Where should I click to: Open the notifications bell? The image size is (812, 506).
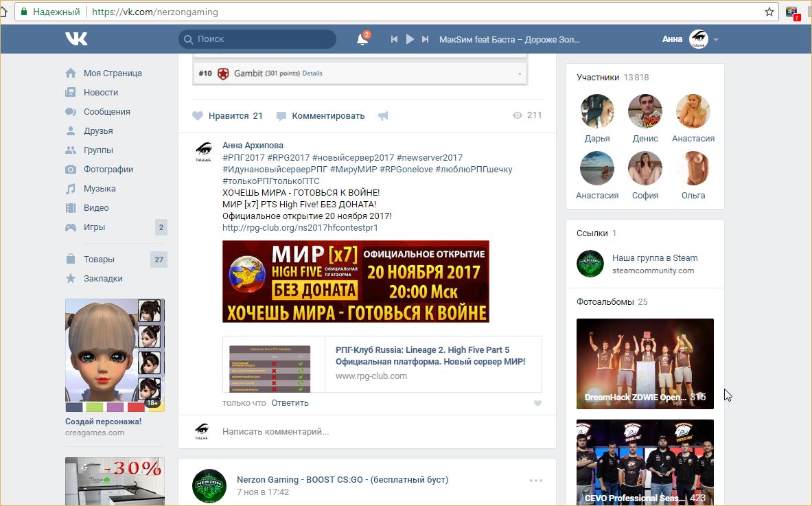pos(362,40)
